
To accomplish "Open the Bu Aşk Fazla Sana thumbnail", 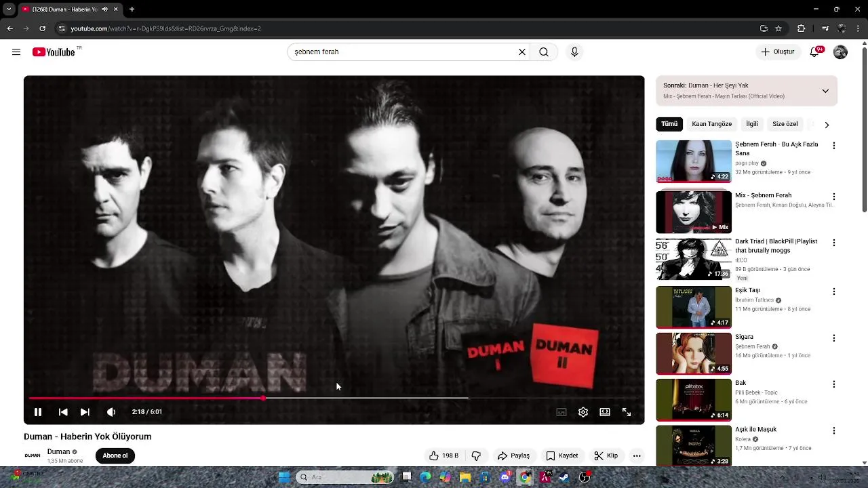I will coord(694,161).
